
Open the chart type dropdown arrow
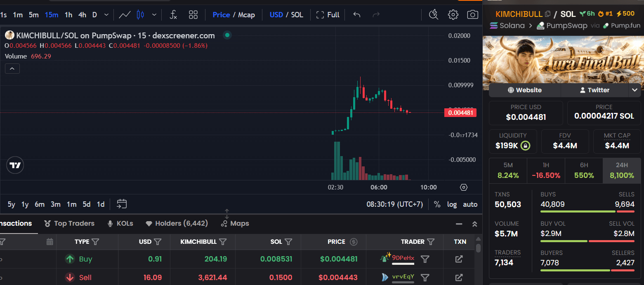154,15
